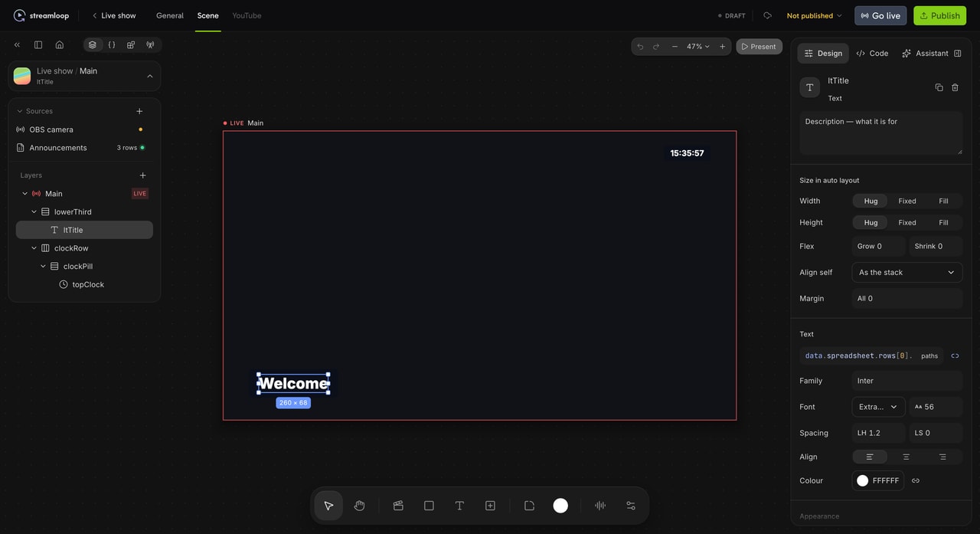Open the components grid panel icon
980x534 pixels.
131,44
